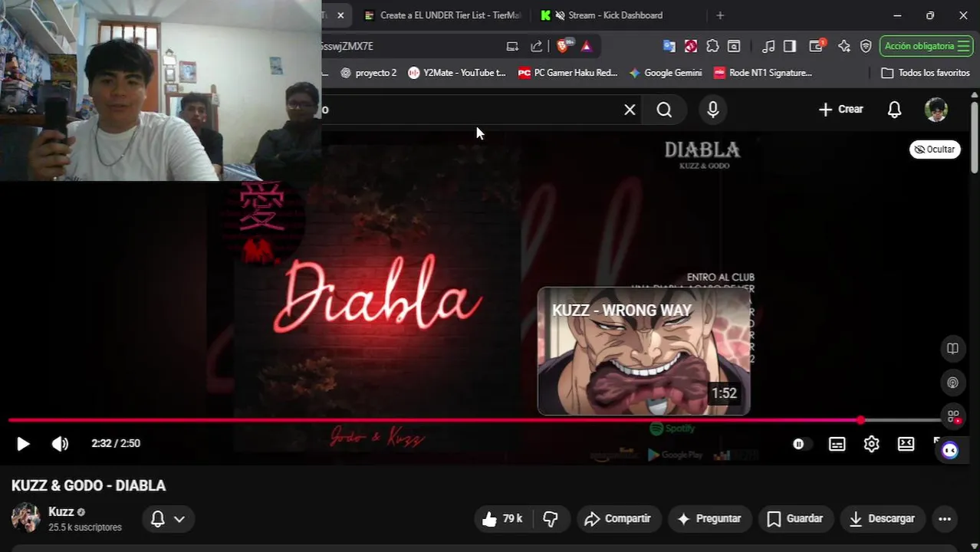
Task: Click the red extension icon beside Translate
Action: point(691,46)
